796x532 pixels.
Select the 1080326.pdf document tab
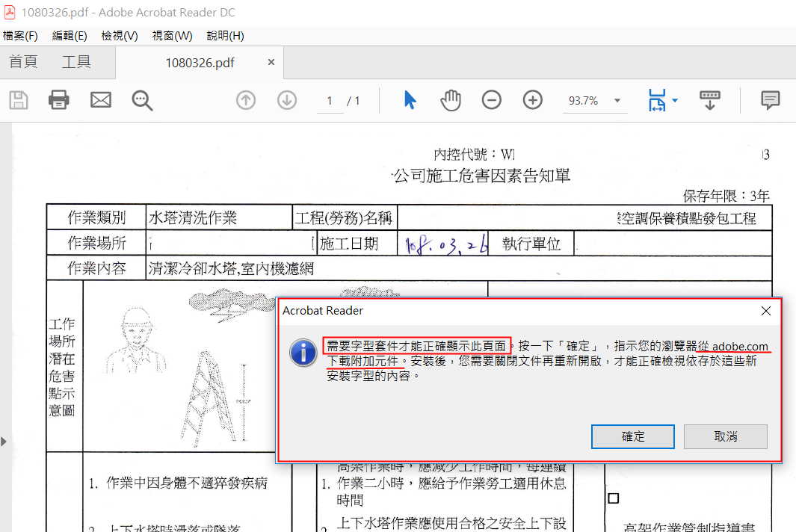click(x=200, y=63)
